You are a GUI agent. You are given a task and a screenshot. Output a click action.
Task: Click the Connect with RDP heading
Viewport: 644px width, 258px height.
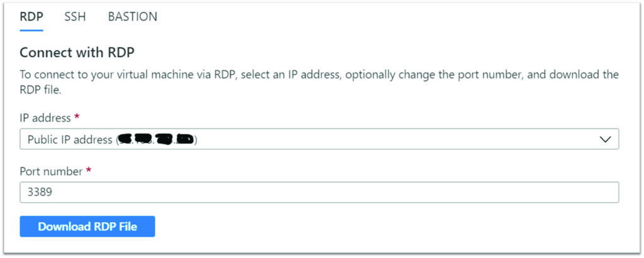click(x=77, y=53)
